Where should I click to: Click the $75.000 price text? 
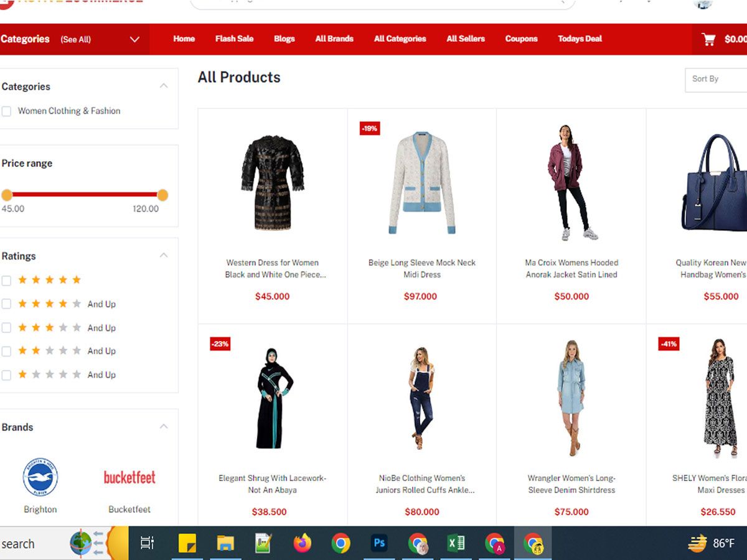tap(571, 512)
